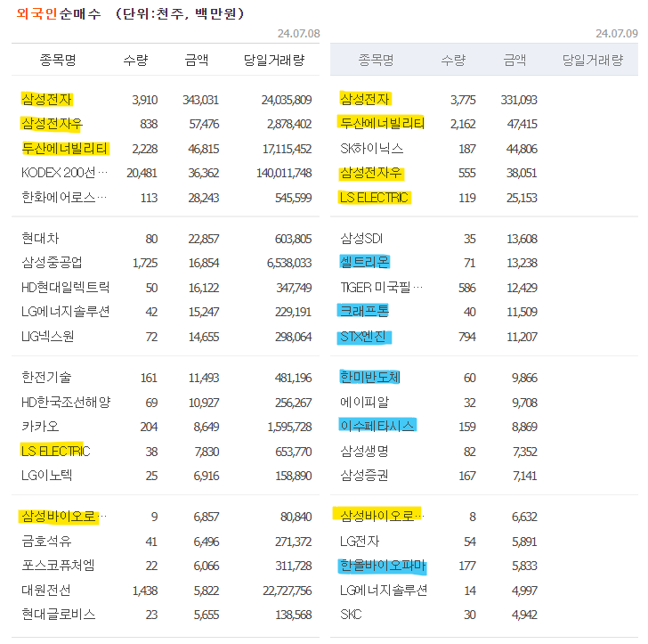
Task: Open 삼성바이오로 in the 24.07.09 table
Action: pos(382,516)
